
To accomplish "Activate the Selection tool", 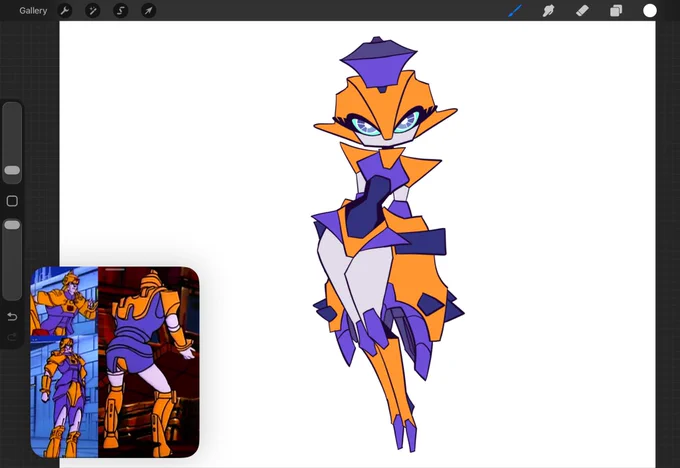I will [121, 10].
